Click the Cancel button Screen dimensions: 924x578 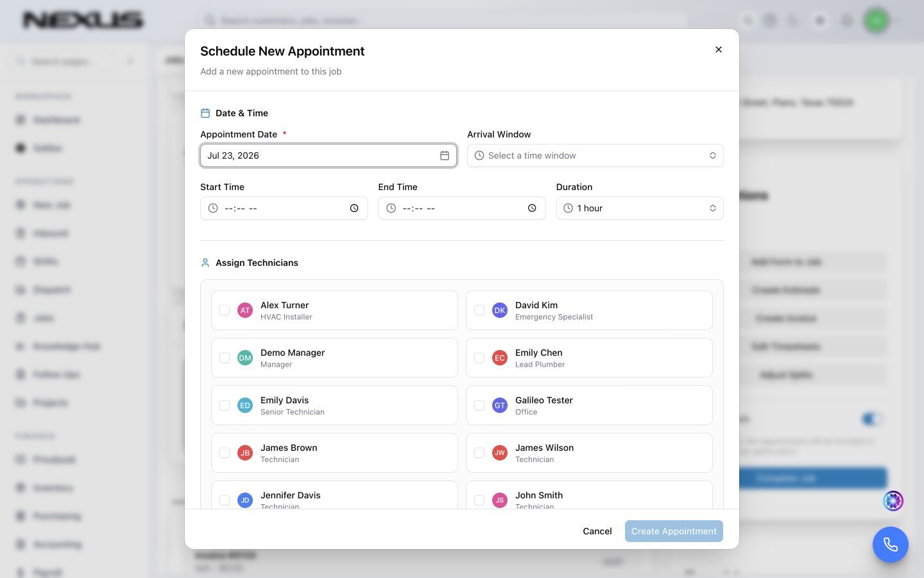click(x=597, y=531)
